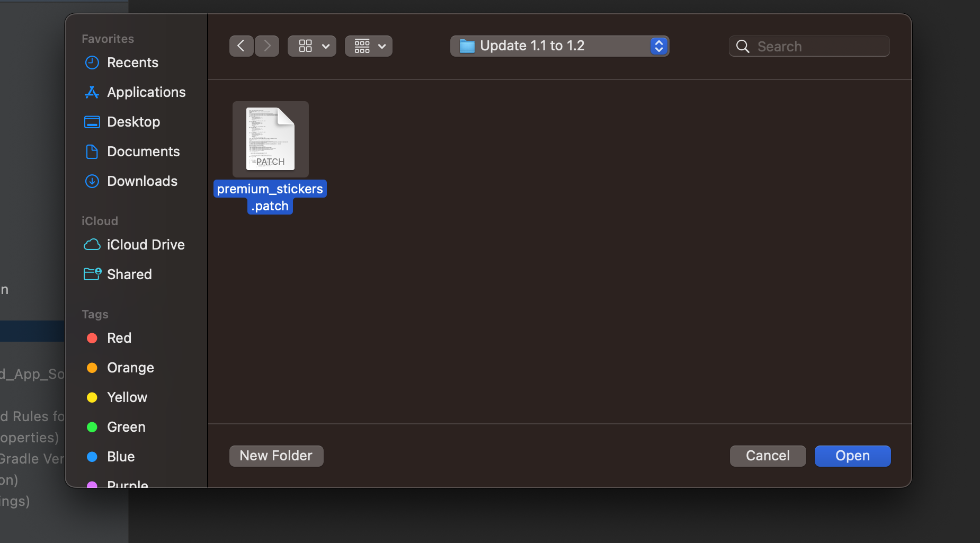The width and height of the screenshot is (980, 543).
Task: Jump to the Downloads folder
Action: [x=142, y=181]
